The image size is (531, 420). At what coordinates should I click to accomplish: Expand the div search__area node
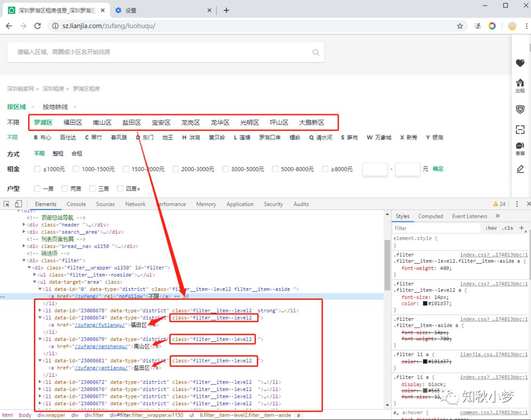tap(24, 232)
